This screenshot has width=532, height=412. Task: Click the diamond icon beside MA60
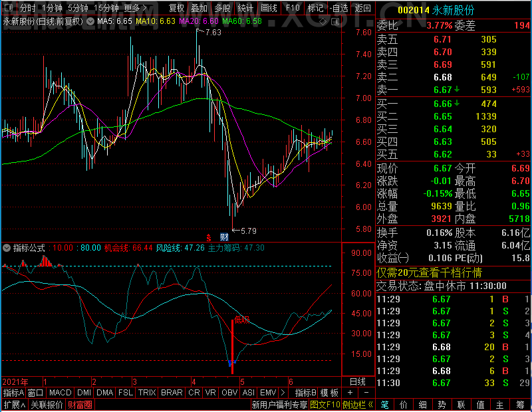tap(323, 22)
